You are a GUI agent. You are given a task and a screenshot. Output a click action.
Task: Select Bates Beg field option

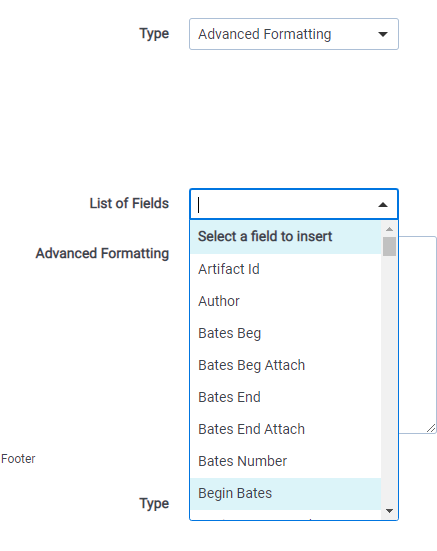click(x=286, y=333)
